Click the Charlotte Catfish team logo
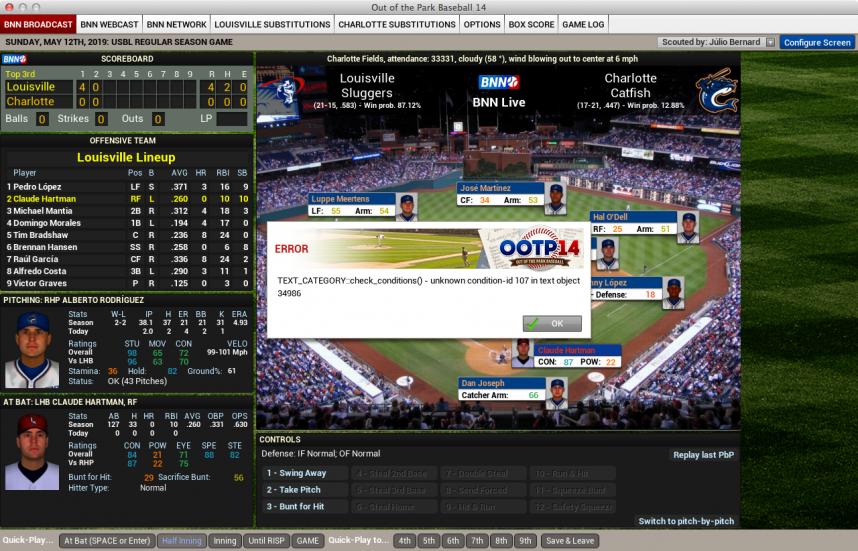This screenshot has width=858, height=551. pos(716,91)
